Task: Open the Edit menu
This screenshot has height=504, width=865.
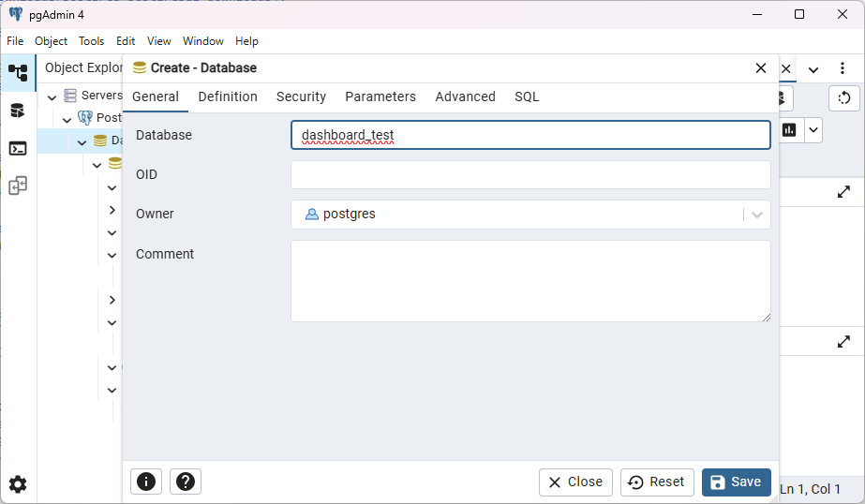Action: (126, 41)
